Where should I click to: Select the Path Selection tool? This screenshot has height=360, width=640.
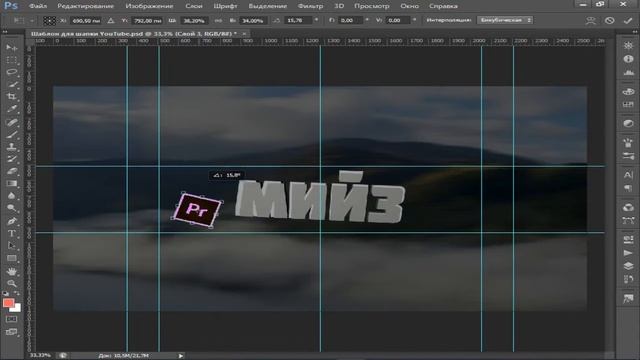point(11,246)
